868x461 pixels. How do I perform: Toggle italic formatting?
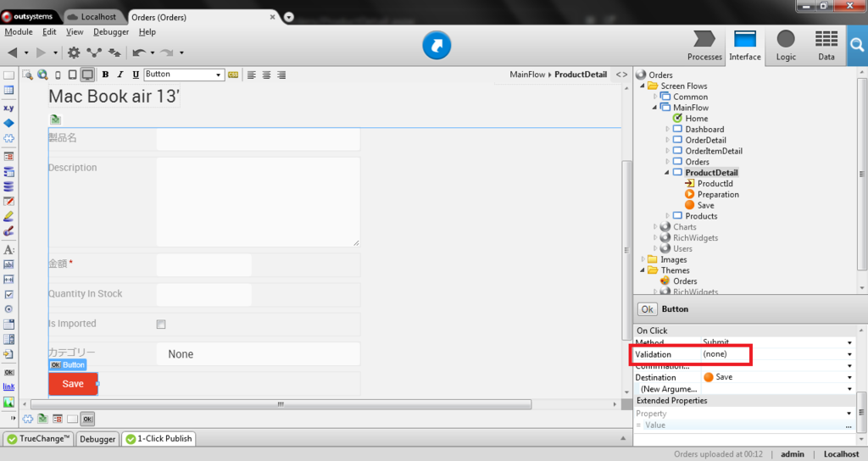pos(120,75)
